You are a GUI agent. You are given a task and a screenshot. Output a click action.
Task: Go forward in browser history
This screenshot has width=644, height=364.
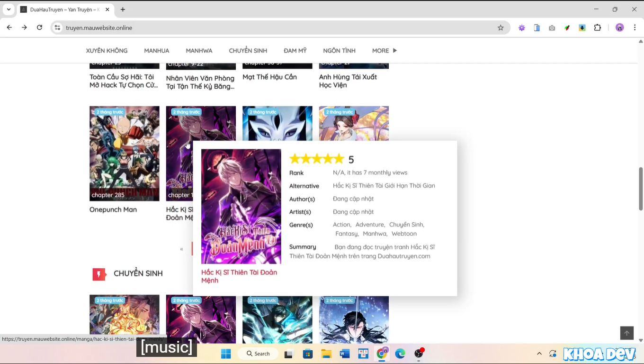coord(25,27)
